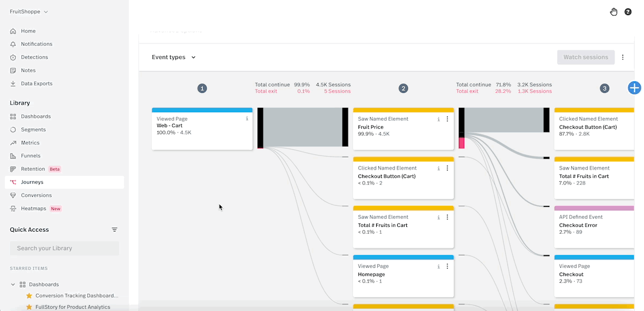Open the kebab menu beside Watch sessions
Screen dimensions: 644x311
623,57
